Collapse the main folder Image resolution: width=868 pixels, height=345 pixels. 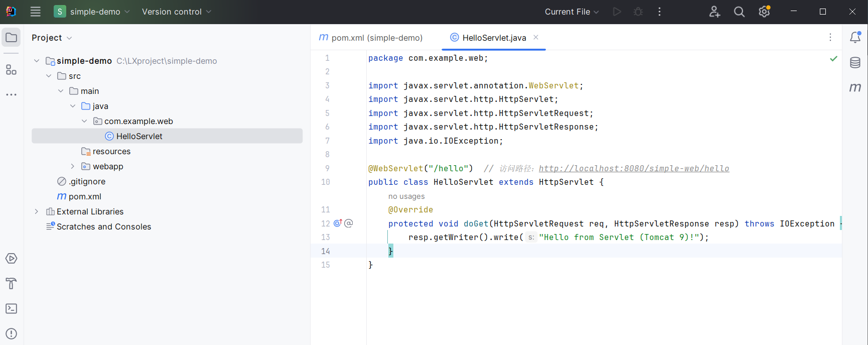coord(61,91)
